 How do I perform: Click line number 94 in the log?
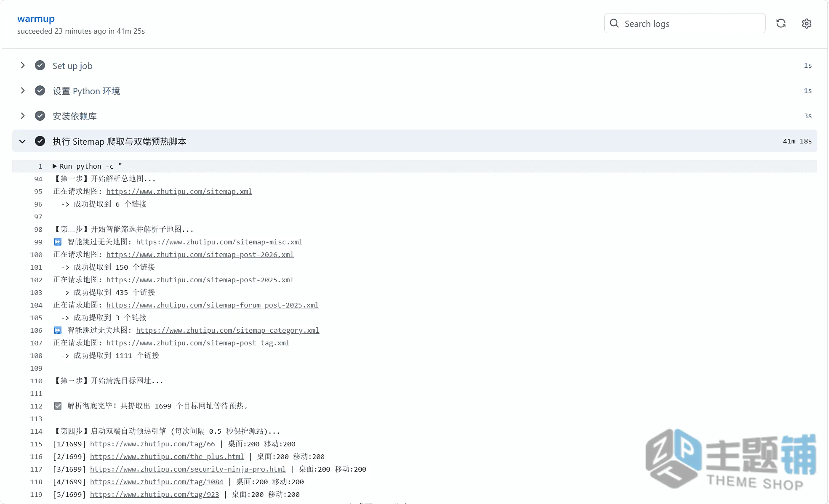[38, 179]
